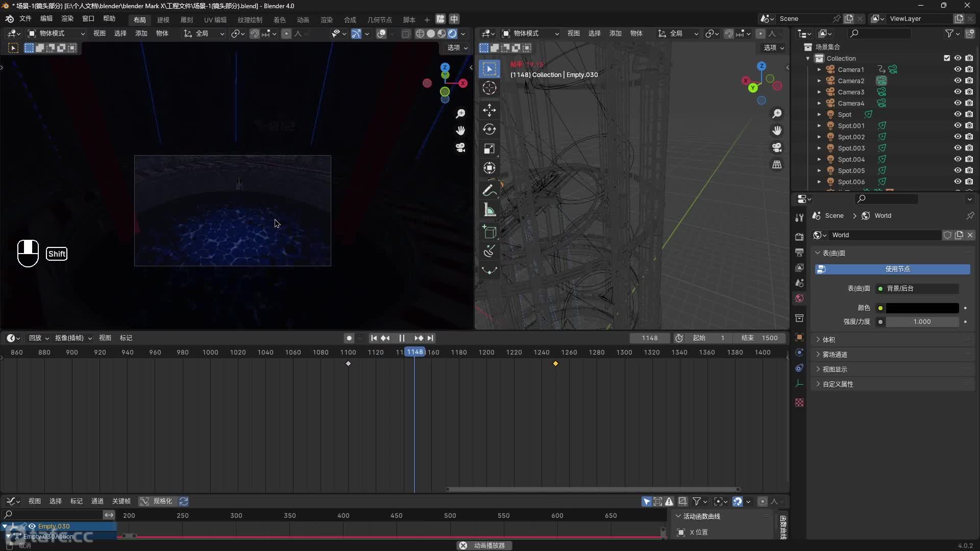Open the world Color swatch
This screenshot has height=551, width=980.
pos(922,308)
